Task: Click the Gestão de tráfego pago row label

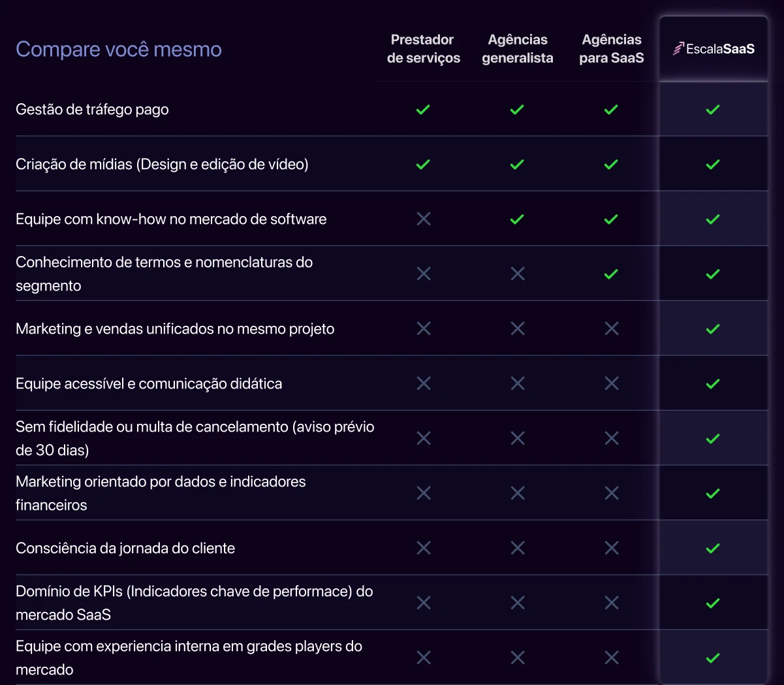Action: [92, 110]
